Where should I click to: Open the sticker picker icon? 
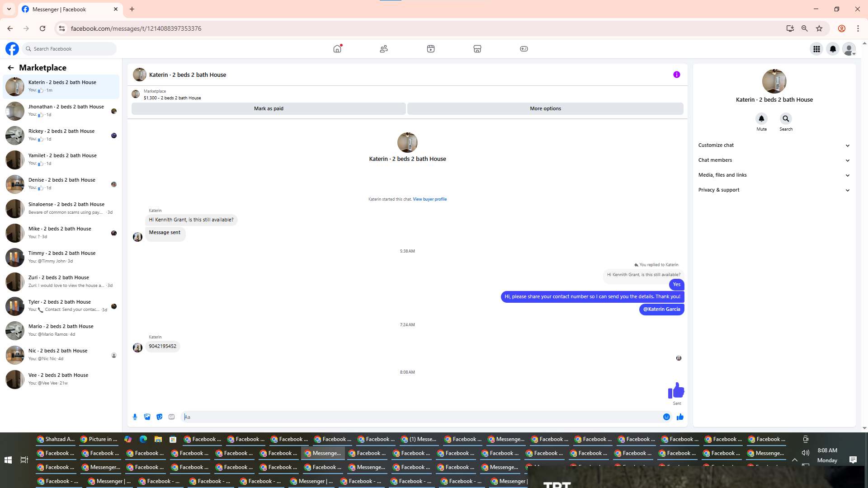(159, 417)
